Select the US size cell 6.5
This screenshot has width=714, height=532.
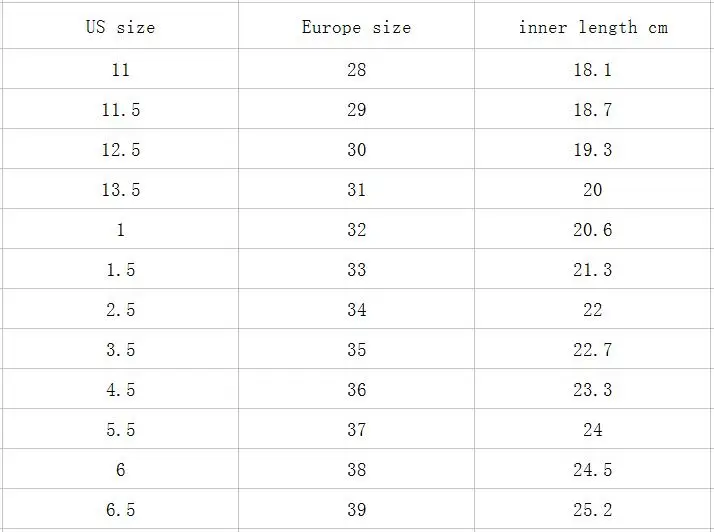click(x=120, y=509)
